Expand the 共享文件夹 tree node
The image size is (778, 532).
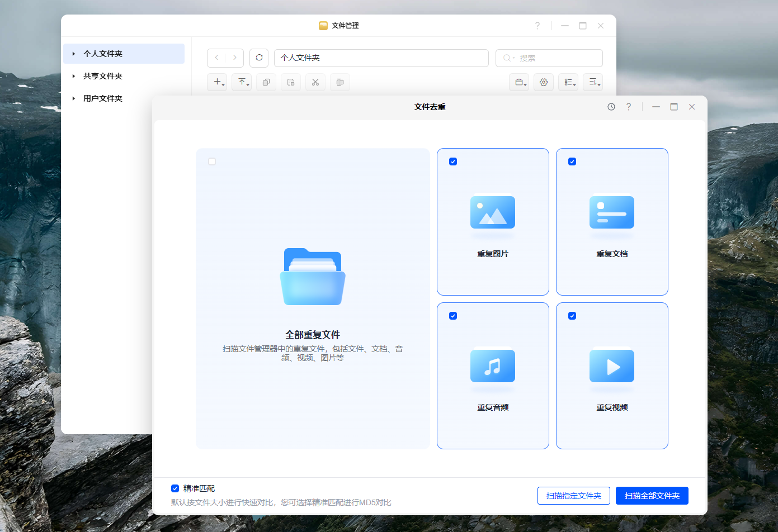click(74, 76)
